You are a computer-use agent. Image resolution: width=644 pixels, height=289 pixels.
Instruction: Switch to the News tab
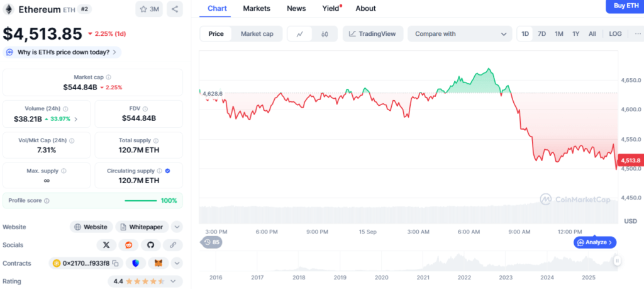click(297, 8)
